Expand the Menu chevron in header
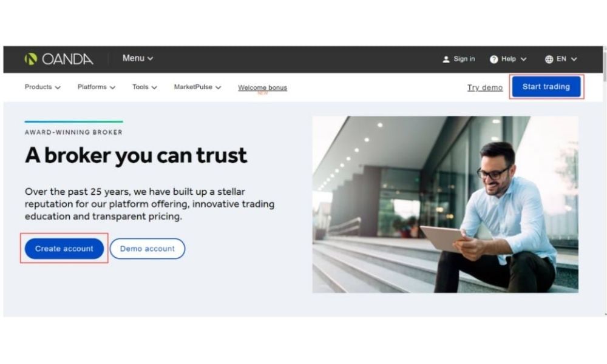This screenshot has width=607, height=364. coord(150,58)
